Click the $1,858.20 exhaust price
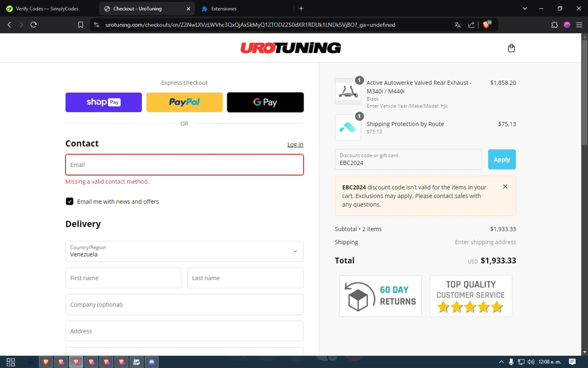Screen dimensions: 588x368 (503, 83)
